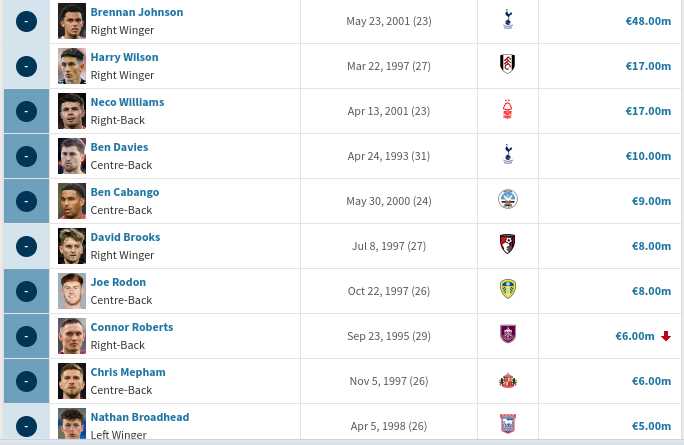Click David Brooks player portrait

tap(72, 246)
